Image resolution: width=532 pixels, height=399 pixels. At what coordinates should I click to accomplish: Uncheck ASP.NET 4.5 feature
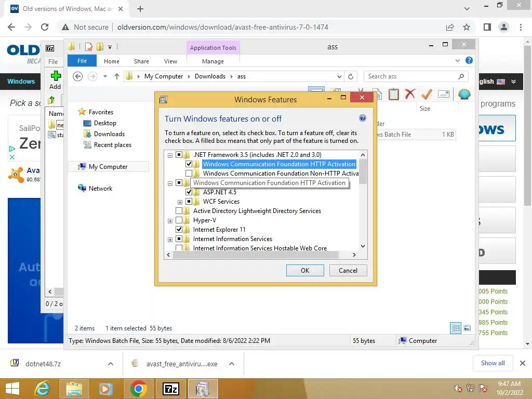pos(189,192)
